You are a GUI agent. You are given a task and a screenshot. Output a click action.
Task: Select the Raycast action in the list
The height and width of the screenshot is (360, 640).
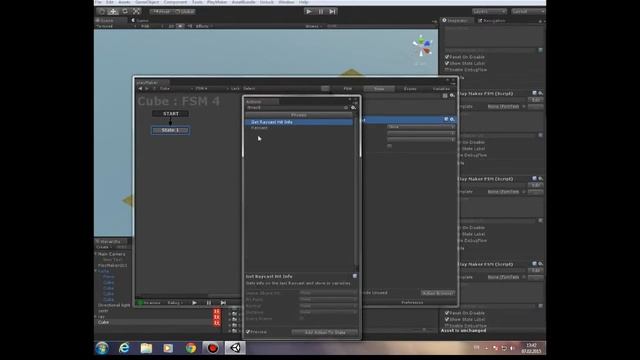point(260,128)
